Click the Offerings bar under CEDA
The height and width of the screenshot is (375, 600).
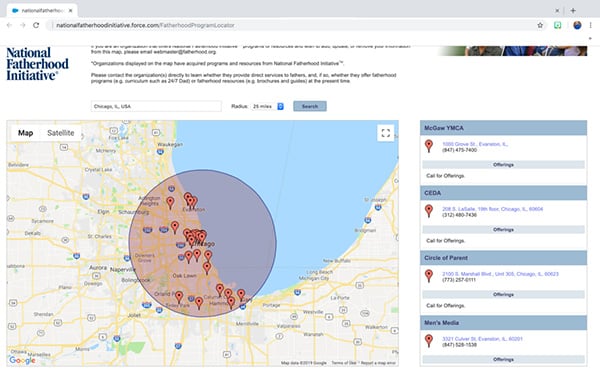[x=504, y=230]
